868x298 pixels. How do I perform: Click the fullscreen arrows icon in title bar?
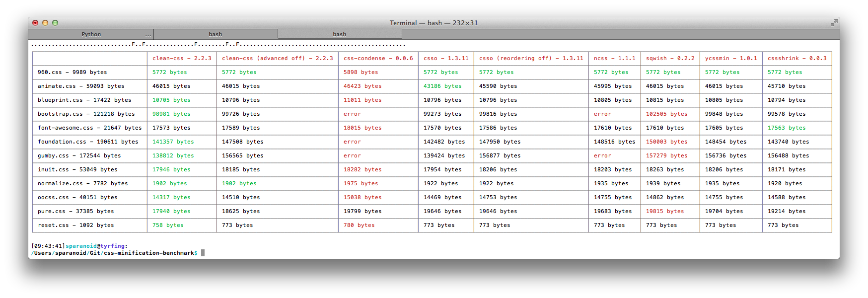[834, 23]
